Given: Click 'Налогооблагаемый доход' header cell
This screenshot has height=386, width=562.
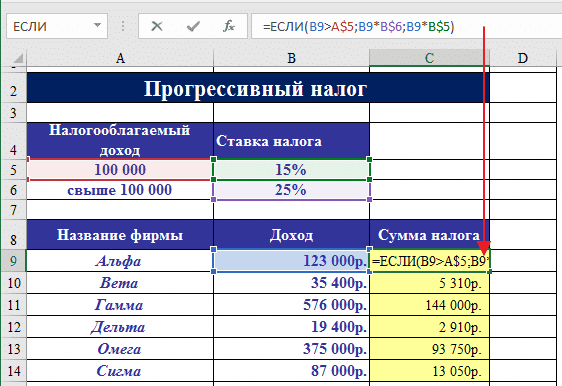Looking at the screenshot, I should [x=120, y=140].
